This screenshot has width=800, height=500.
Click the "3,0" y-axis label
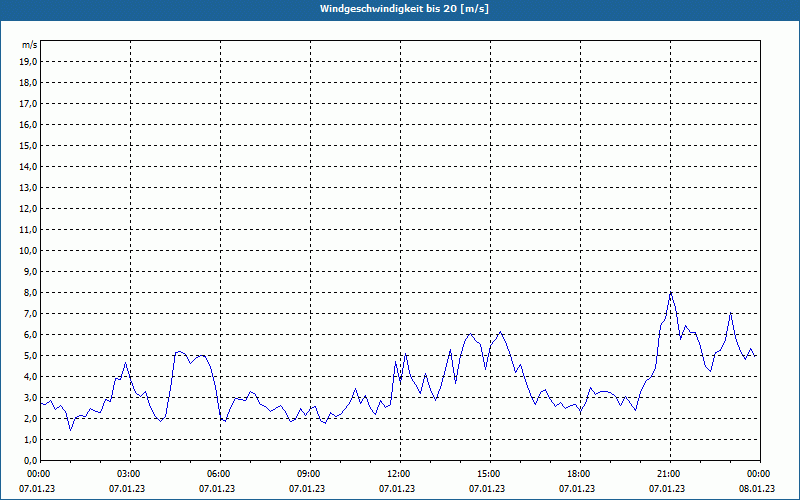31,397
